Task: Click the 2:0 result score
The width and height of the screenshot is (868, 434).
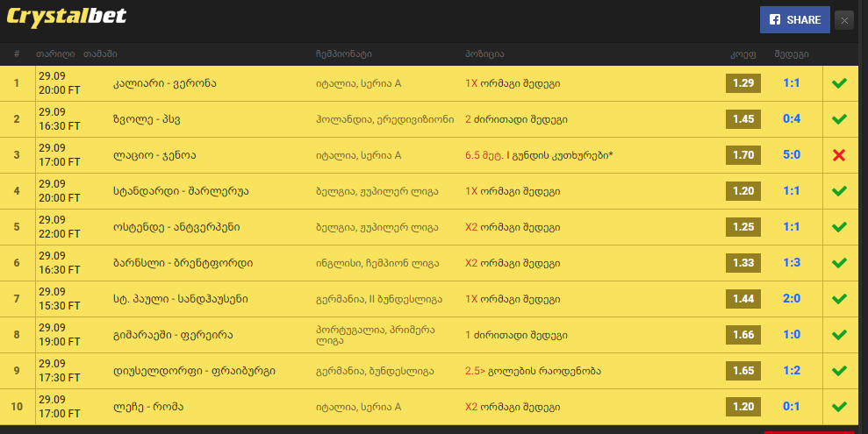Action: point(792,299)
